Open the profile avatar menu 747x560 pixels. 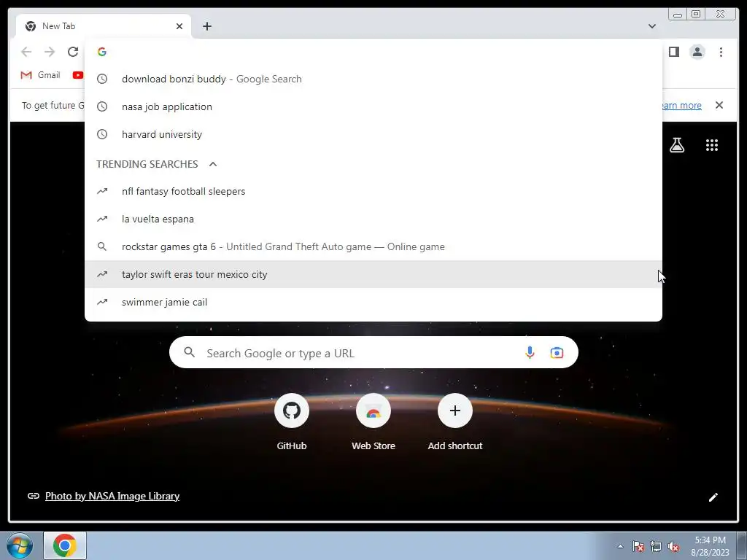pos(697,52)
